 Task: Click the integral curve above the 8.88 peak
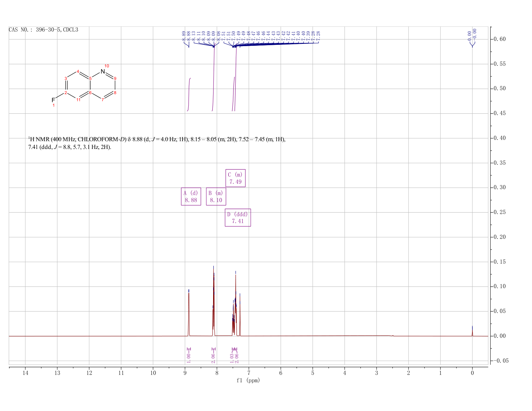point(189,94)
